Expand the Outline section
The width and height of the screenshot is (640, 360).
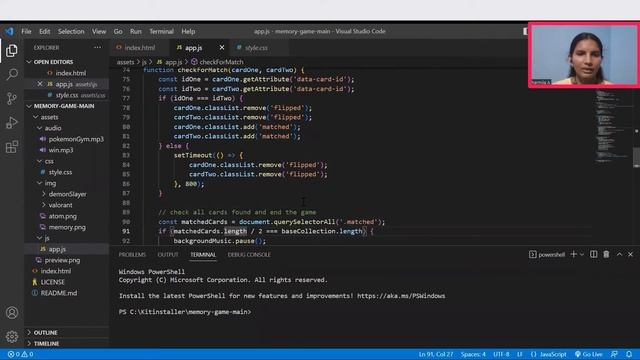(45, 333)
